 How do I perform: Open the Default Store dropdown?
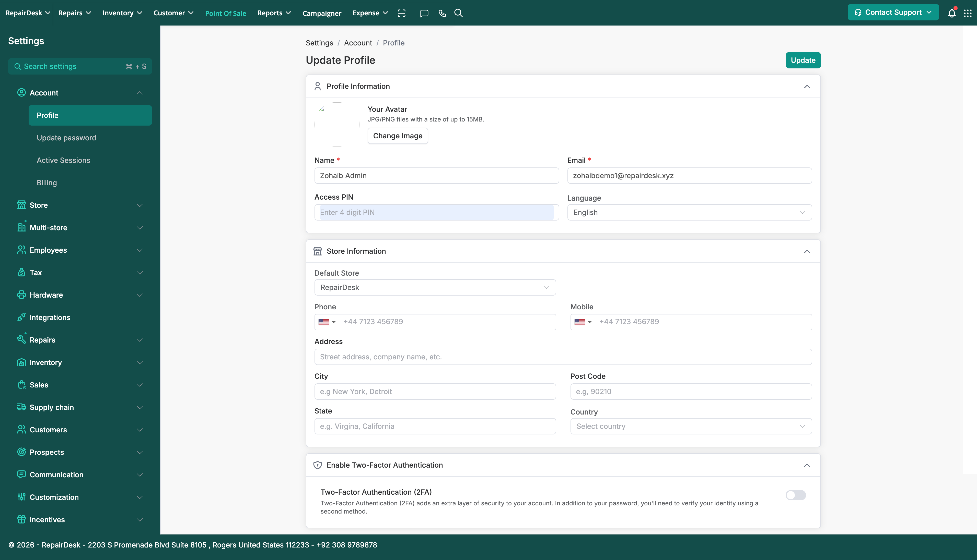tap(435, 287)
